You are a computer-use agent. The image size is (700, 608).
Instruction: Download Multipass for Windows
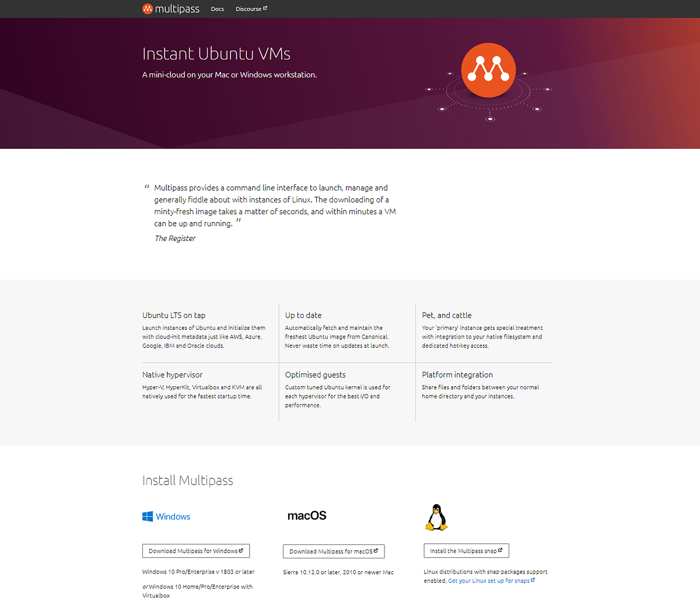pos(196,550)
